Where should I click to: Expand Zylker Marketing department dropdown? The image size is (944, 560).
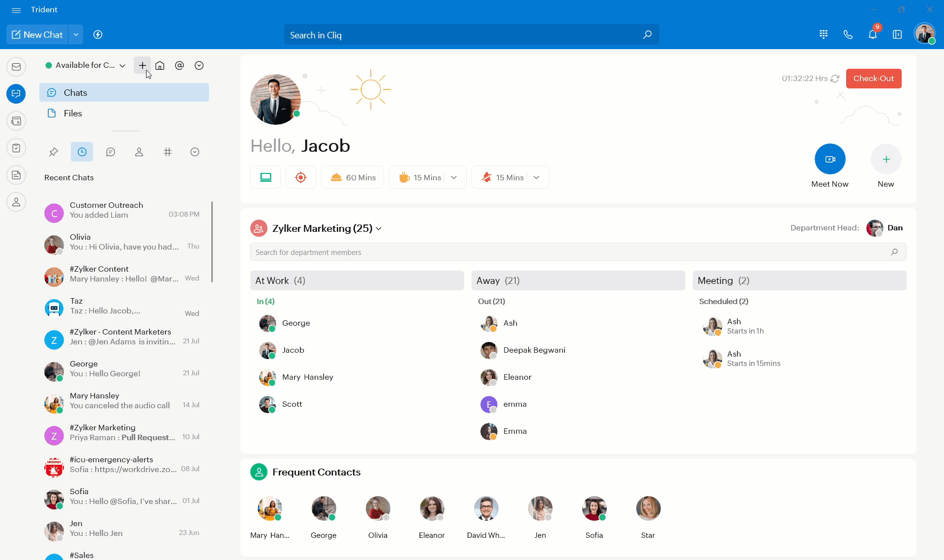379,228
